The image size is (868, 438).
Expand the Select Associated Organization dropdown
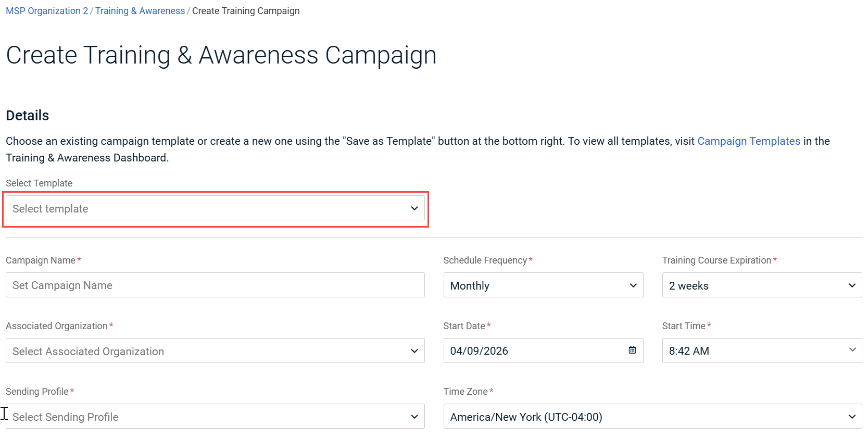(215, 351)
